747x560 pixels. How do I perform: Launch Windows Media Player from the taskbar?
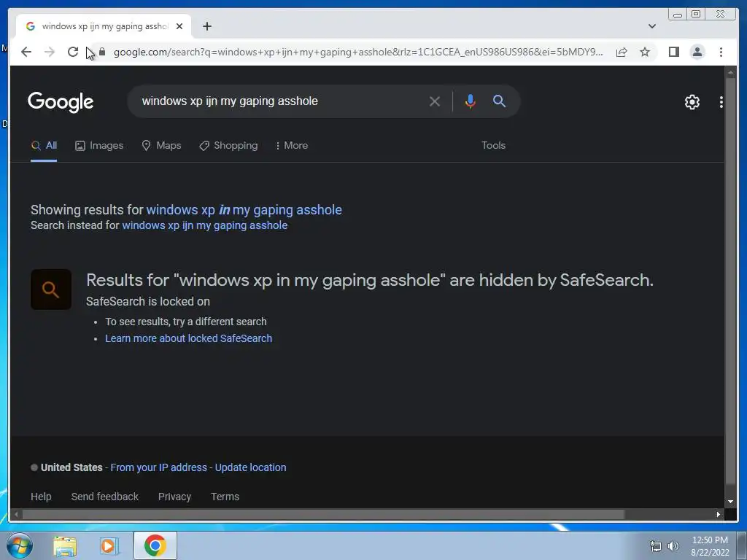point(109,546)
